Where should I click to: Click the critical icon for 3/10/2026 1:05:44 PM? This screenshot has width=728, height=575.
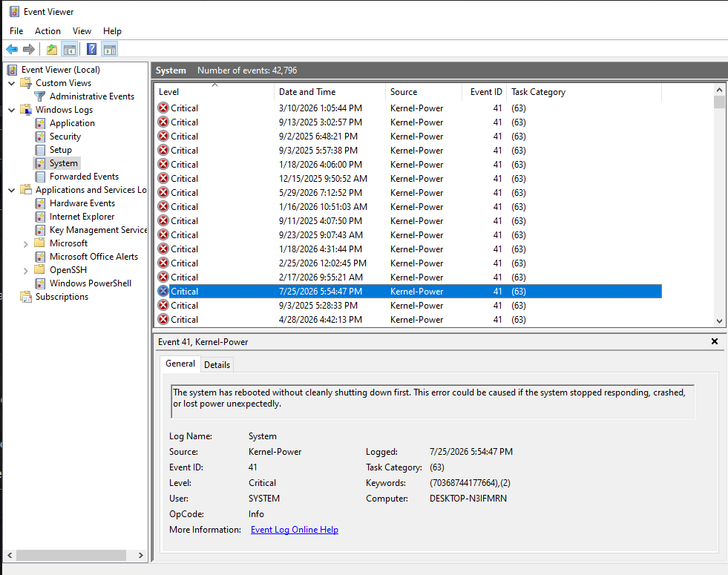coord(163,108)
